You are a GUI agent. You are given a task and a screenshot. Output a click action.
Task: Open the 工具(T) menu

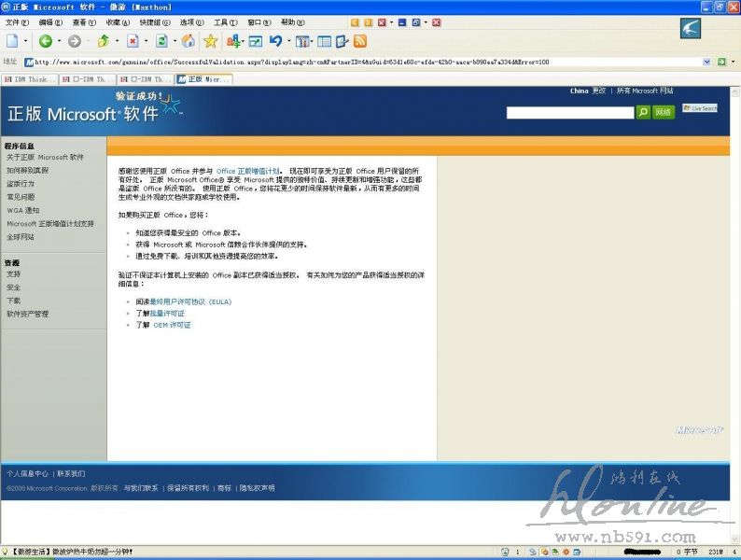(226, 22)
